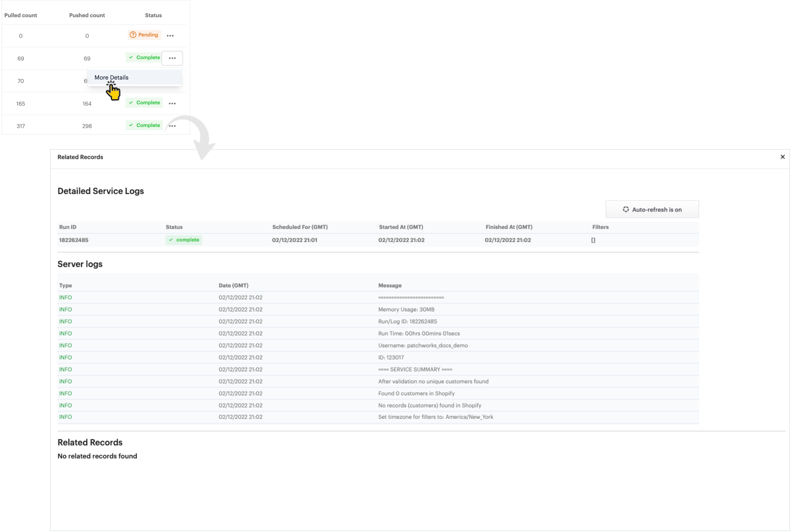Select More Details from the popup menu
Screen dimensions: 791x532
tap(112, 78)
